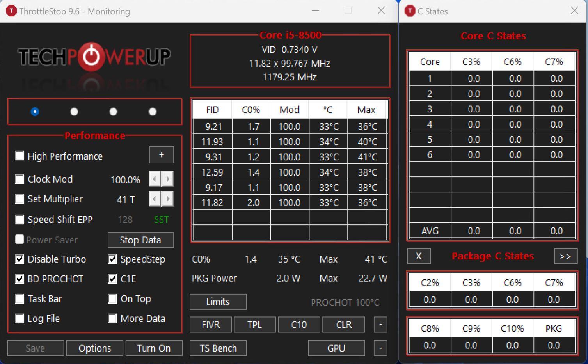This screenshot has height=364, width=588.
Task: Enable the Log File checkbox
Action: [20, 319]
